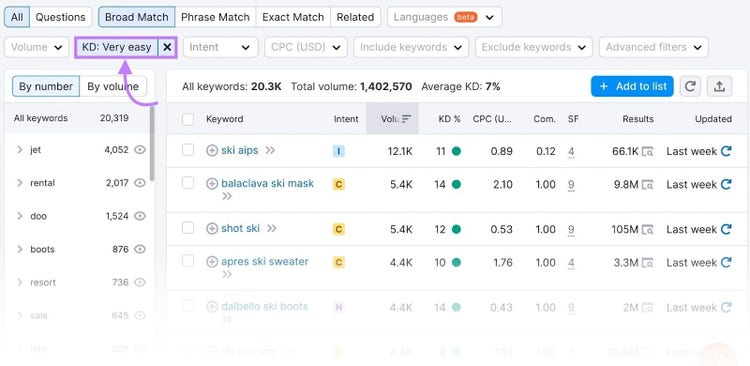The width and height of the screenshot is (750, 366).
Task: Click Commercial intent badge for 'balaclava ski mask'
Action: coord(339,185)
